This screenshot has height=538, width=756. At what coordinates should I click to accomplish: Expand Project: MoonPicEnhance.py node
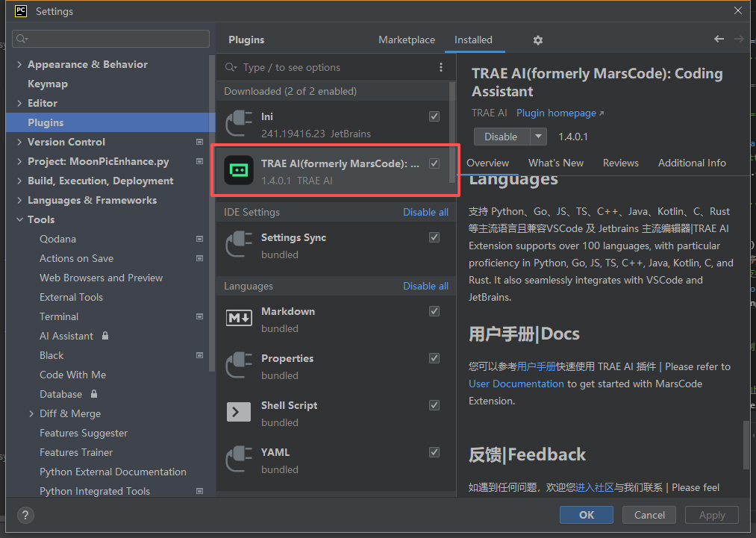19,161
